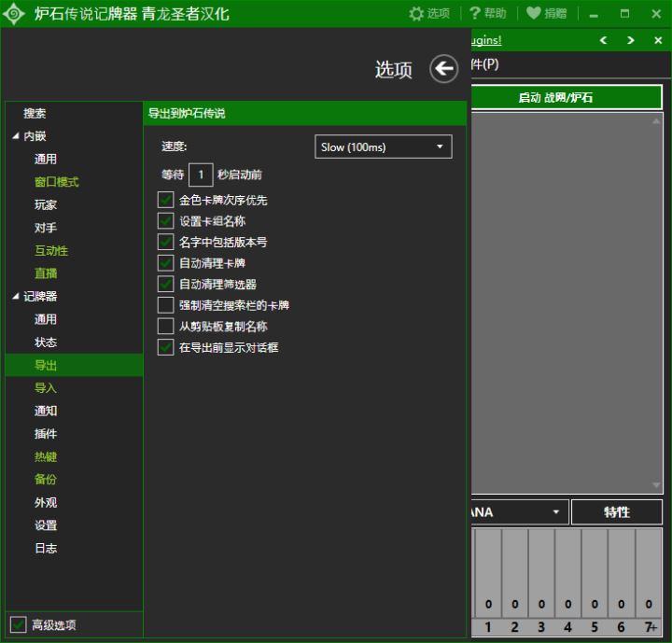The height and width of the screenshot is (643, 672).
Task: Open the 速度 Slow (100ms) dropdown
Action: click(x=384, y=147)
